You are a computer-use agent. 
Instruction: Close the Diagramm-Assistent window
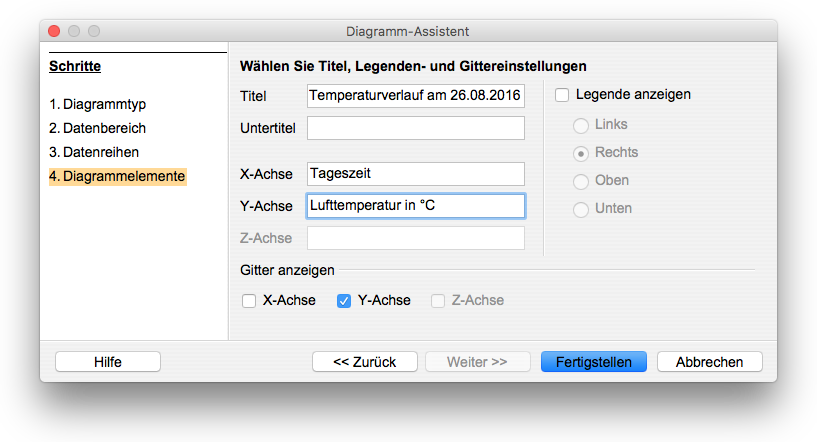54,32
